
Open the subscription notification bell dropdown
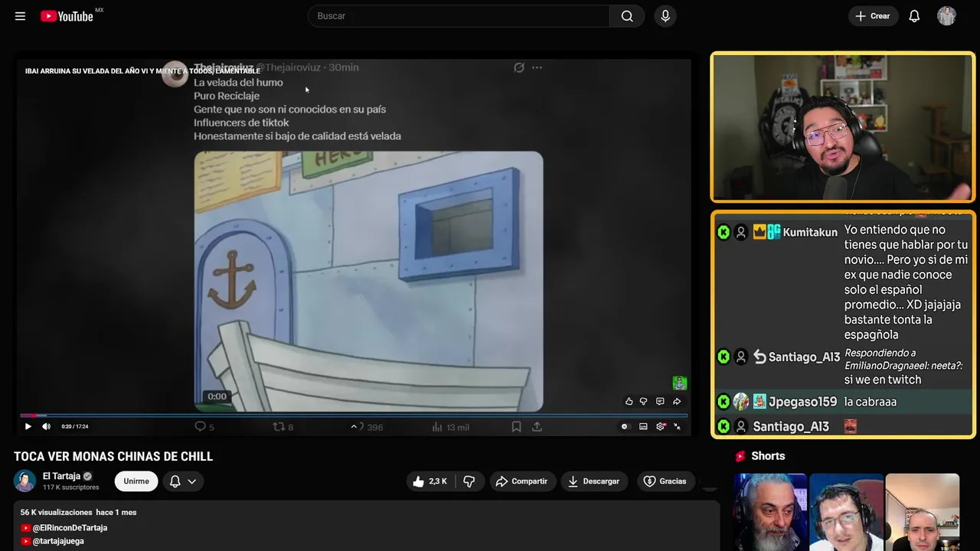click(183, 481)
